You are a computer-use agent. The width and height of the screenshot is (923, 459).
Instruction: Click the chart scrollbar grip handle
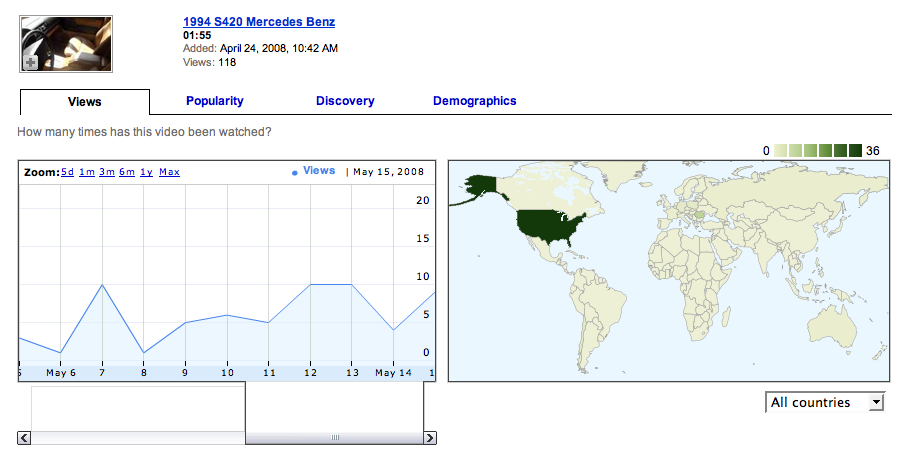click(335, 438)
